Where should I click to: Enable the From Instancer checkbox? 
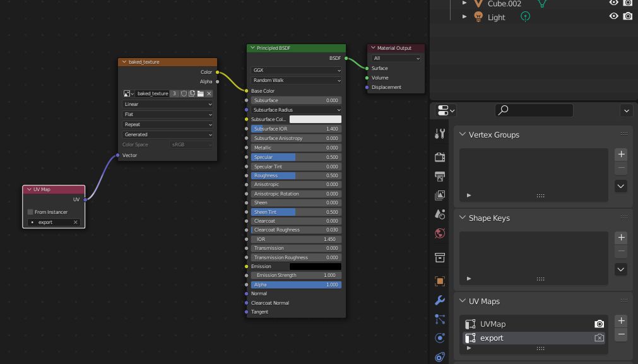click(30, 212)
